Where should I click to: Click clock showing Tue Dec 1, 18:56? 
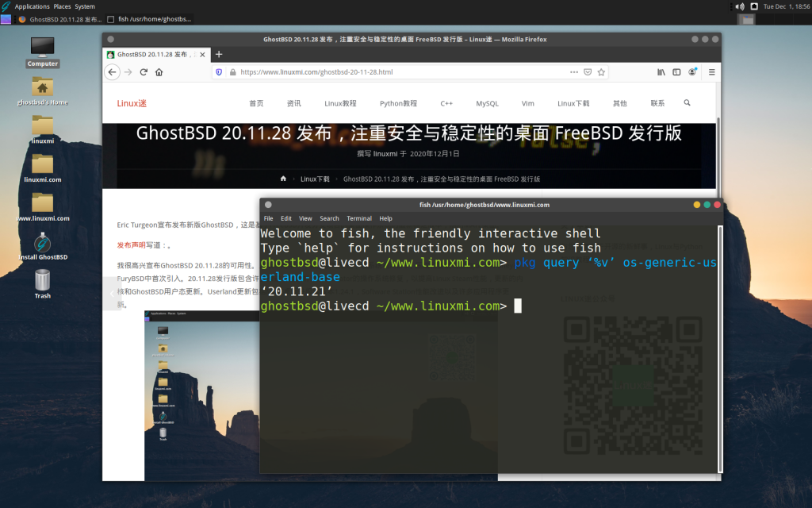tap(786, 6)
